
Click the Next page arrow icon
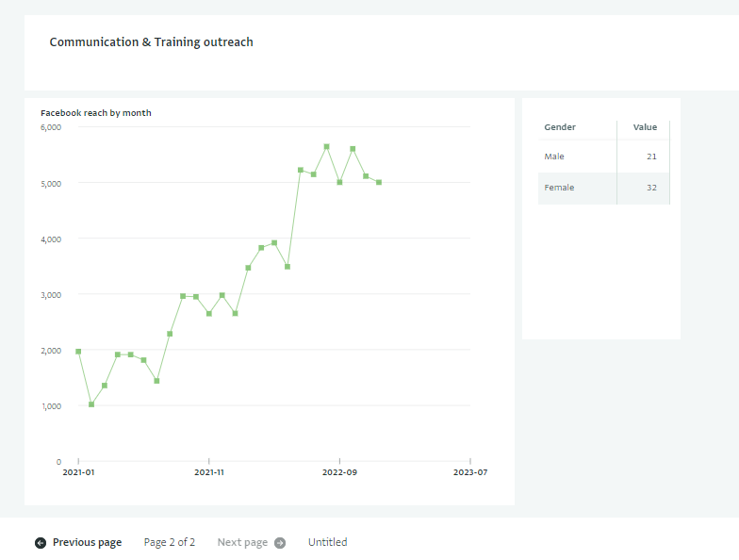280,543
